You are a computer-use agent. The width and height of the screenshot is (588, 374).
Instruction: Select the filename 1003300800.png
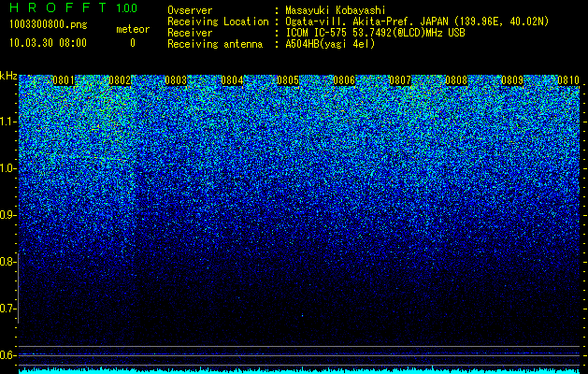coord(49,25)
